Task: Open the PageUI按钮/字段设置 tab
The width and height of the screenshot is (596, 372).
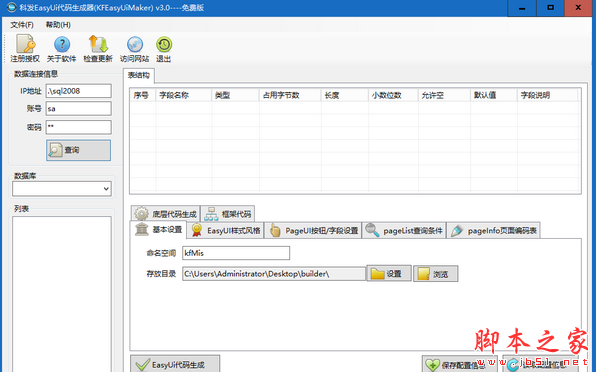Action: [x=313, y=230]
